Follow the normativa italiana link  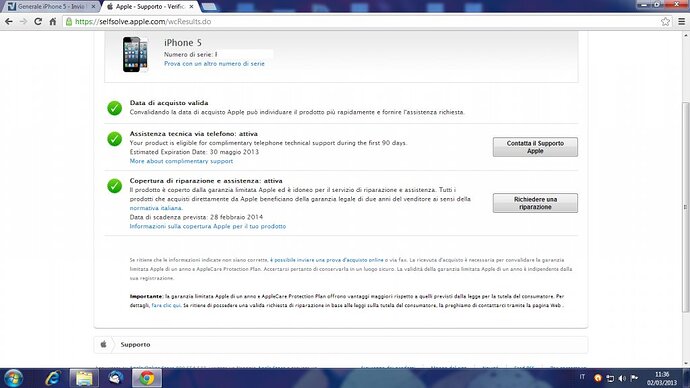click(156, 208)
